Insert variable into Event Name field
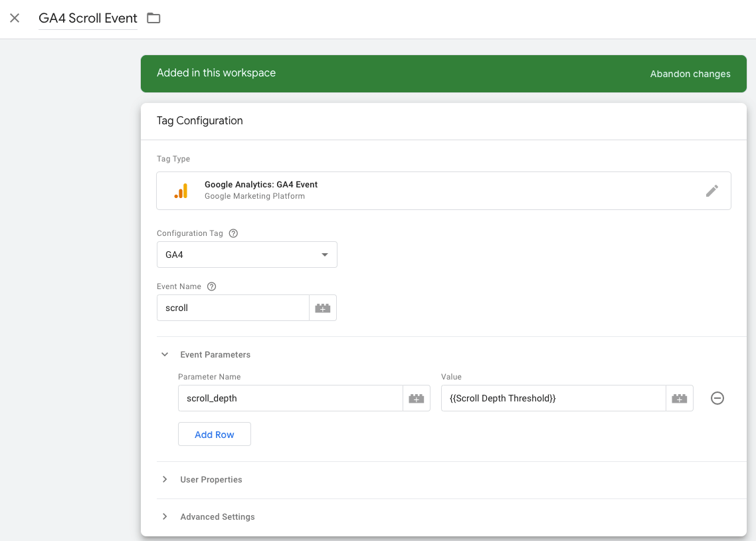The width and height of the screenshot is (756, 541). (323, 308)
